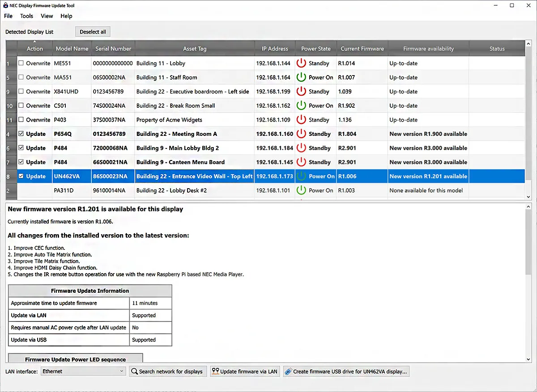Open the View menu
The width and height of the screenshot is (537, 392).
coord(47,16)
